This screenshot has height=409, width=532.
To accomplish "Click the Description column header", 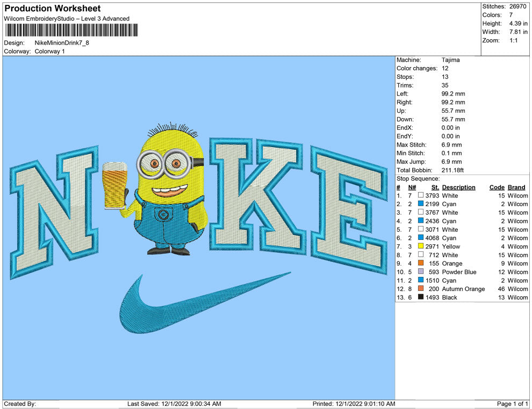I will [x=458, y=187].
